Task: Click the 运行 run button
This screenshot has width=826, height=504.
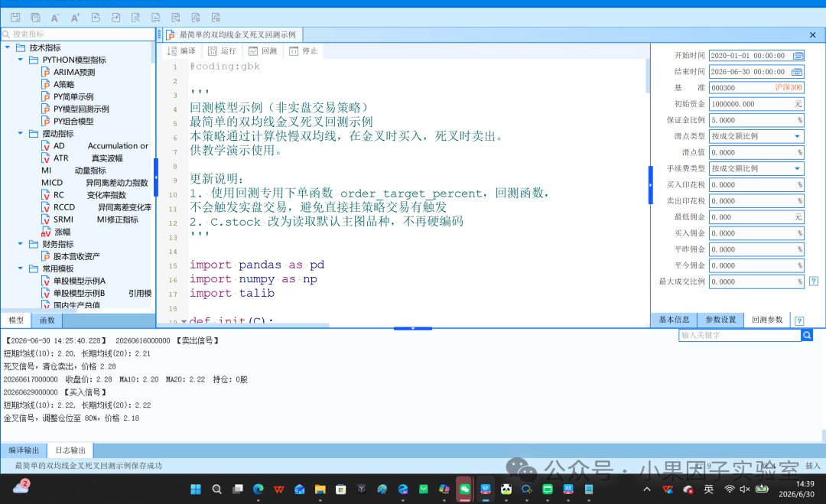Action: click(x=222, y=50)
